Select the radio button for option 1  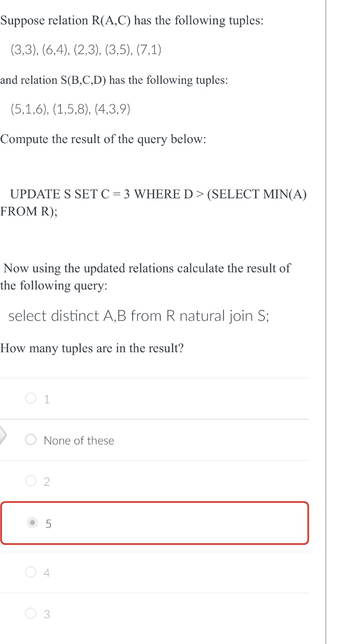[30, 398]
